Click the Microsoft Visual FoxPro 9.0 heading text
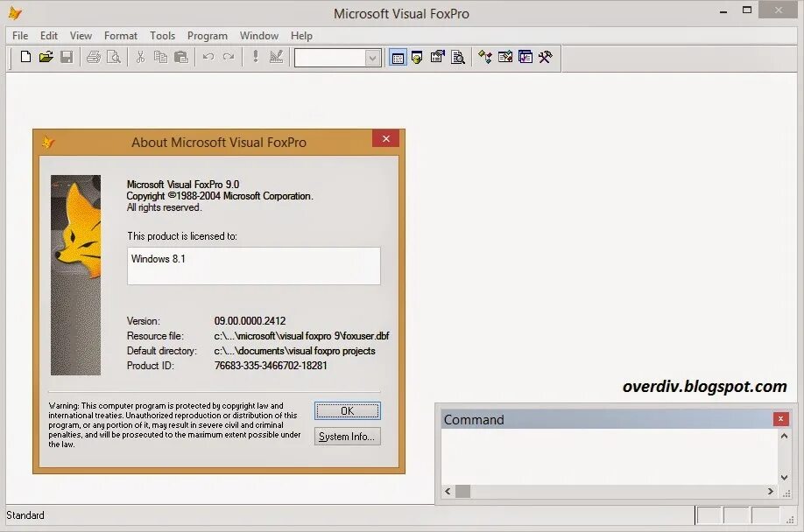 pos(182,185)
